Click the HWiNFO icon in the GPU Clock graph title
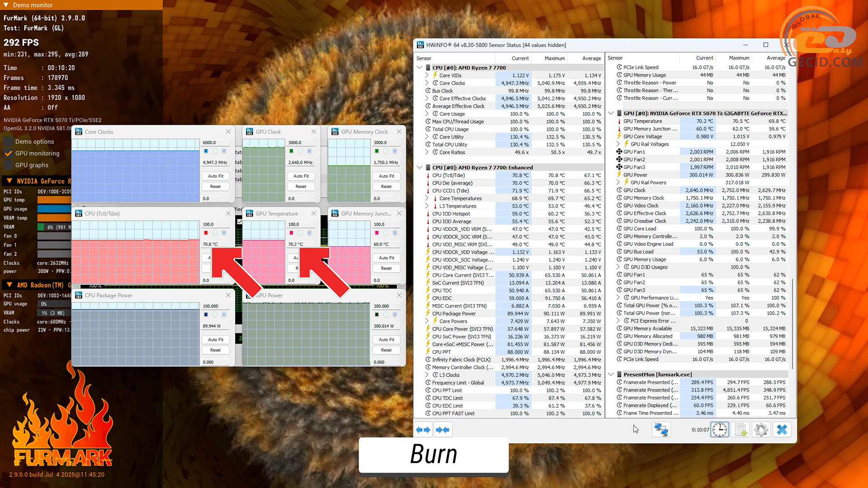Image resolution: width=868 pixels, height=488 pixels. (x=250, y=131)
